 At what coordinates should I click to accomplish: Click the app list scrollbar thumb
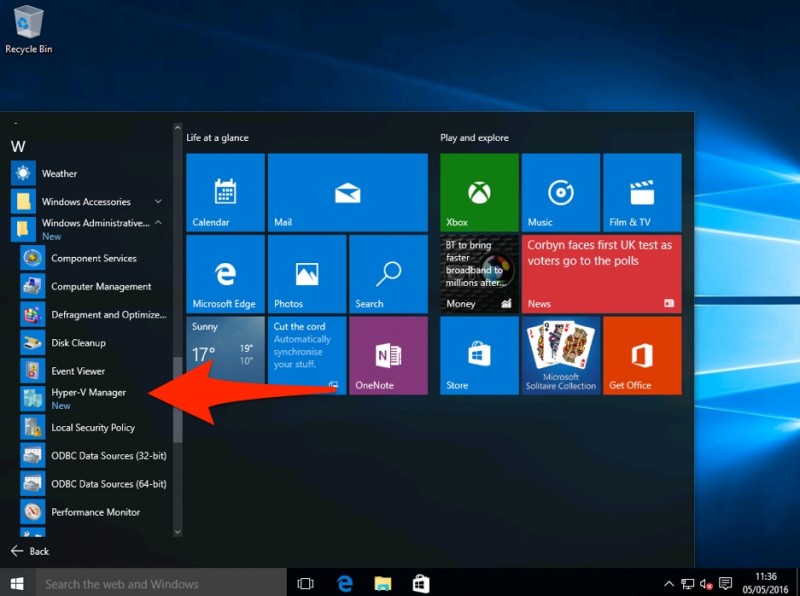click(178, 400)
